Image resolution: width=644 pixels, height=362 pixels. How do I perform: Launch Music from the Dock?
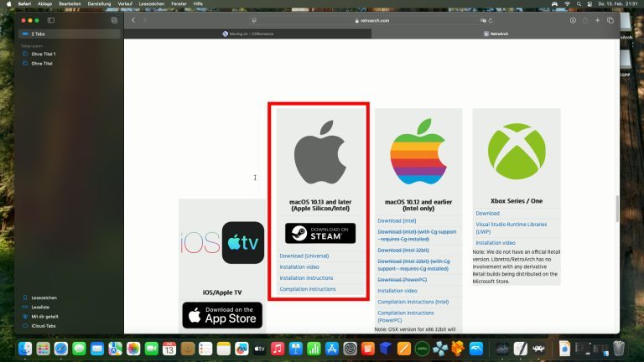click(278, 349)
